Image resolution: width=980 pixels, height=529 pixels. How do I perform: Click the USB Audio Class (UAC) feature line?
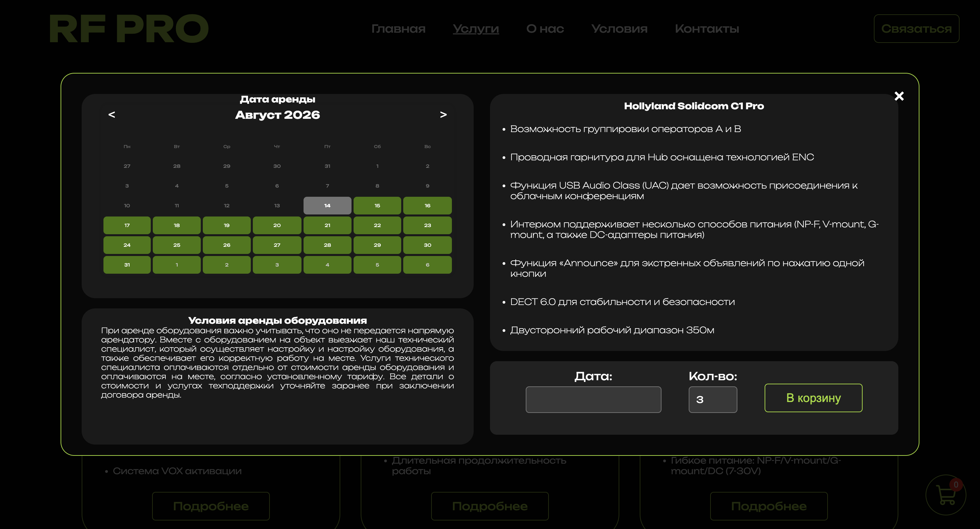(x=684, y=191)
